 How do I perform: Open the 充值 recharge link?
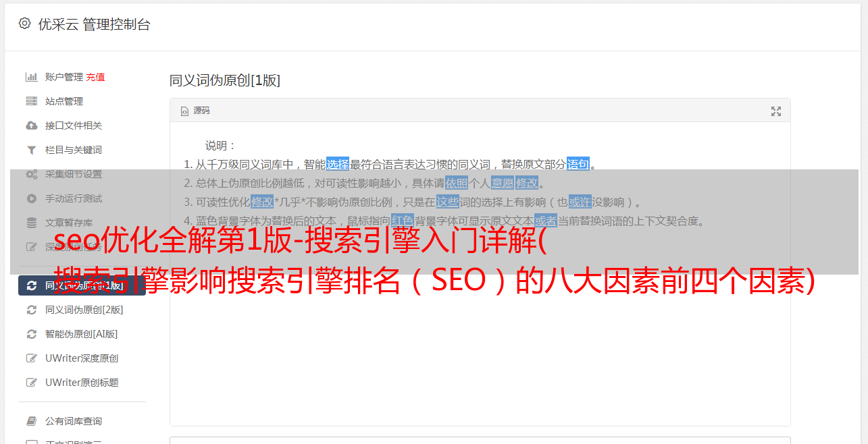point(95,77)
